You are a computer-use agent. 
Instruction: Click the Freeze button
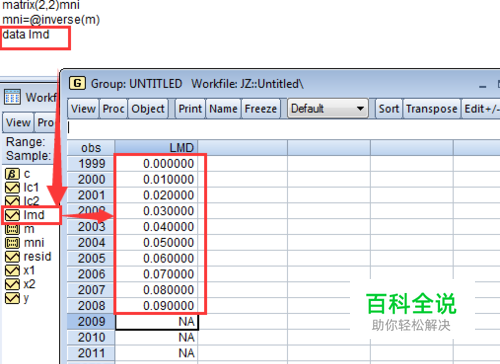pos(261,109)
